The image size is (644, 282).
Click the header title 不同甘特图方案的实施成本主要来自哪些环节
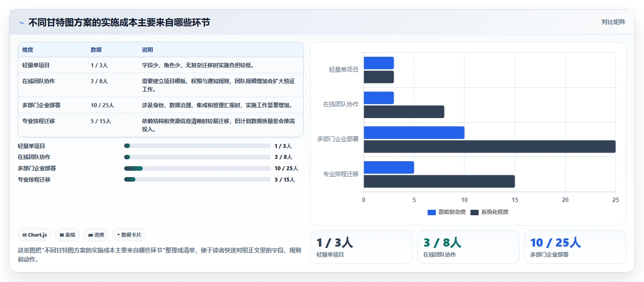(x=119, y=22)
